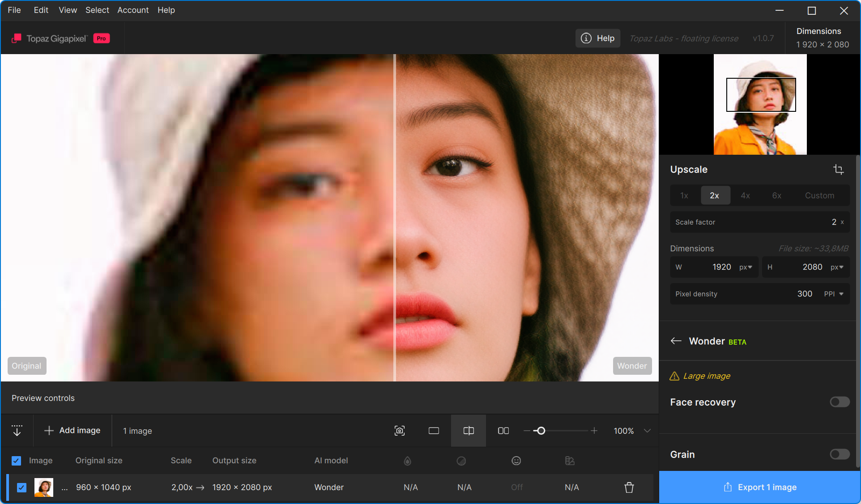Image resolution: width=861 pixels, height=504 pixels.
Task: Open the Account menu
Action: pos(133,10)
